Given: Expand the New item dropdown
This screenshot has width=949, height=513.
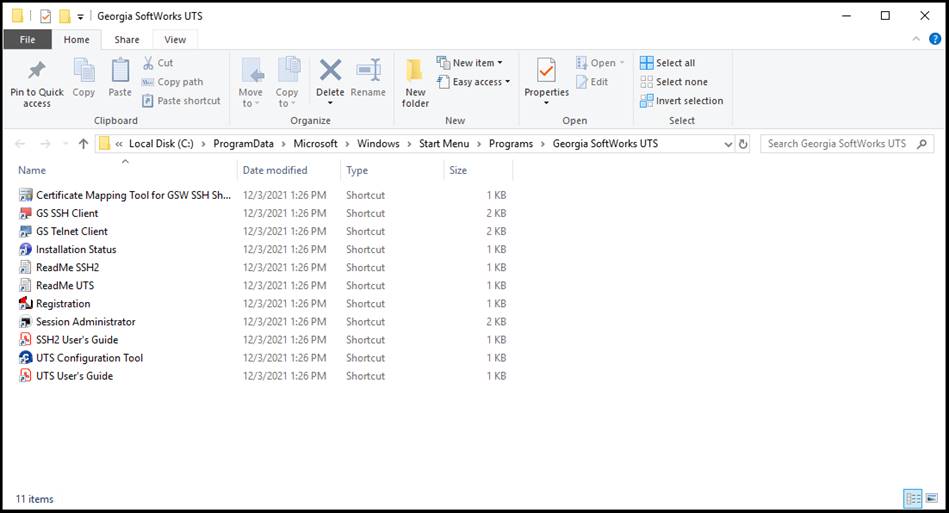Looking at the screenshot, I should coord(500,63).
